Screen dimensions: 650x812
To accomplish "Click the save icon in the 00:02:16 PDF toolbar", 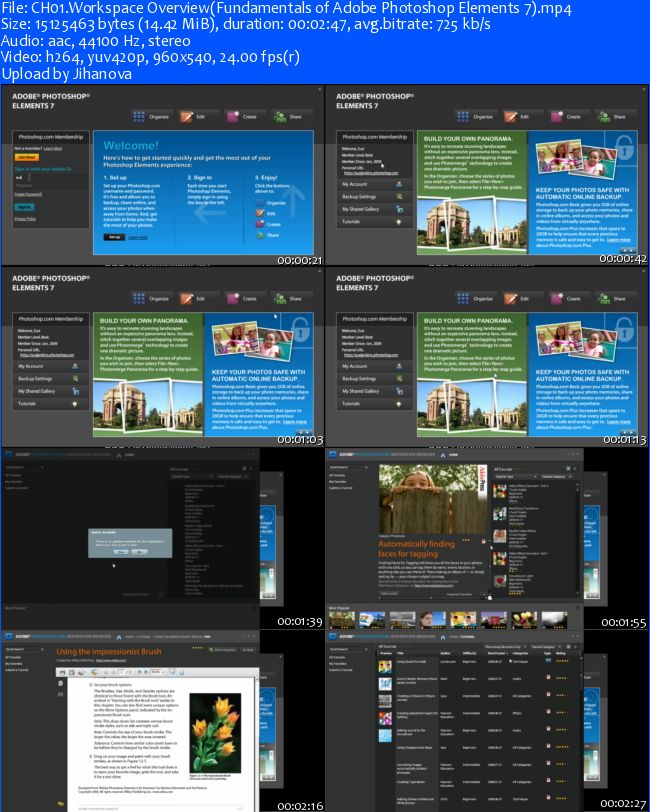I will coord(72,672).
